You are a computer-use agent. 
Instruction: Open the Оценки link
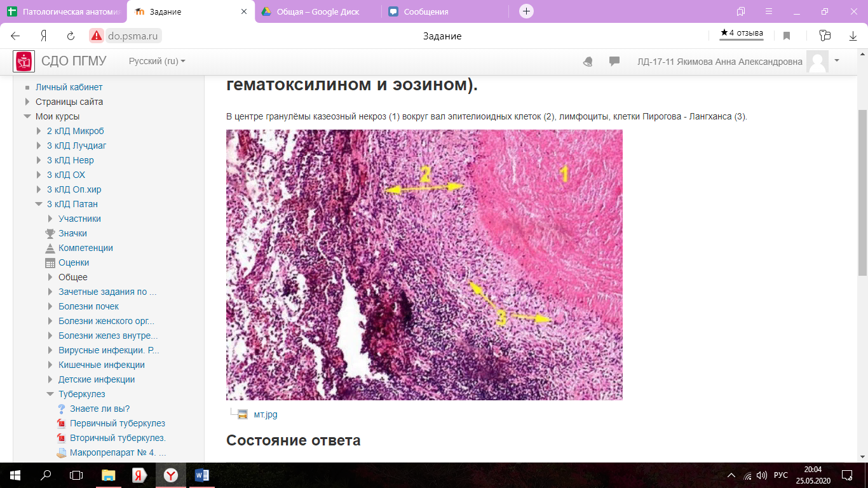coord(74,262)
